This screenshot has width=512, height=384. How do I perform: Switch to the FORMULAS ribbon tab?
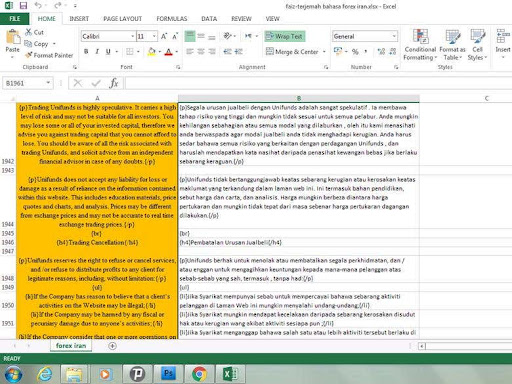(172, 19)
